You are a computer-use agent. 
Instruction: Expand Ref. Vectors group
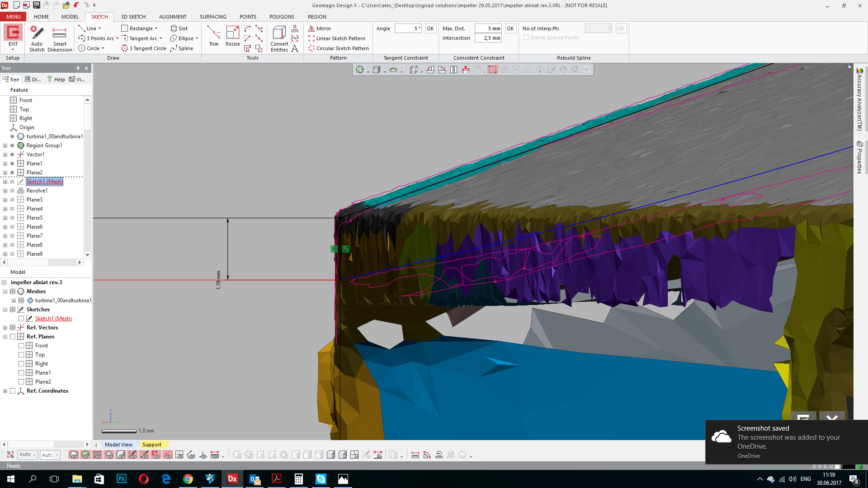(x=5, y=328)
